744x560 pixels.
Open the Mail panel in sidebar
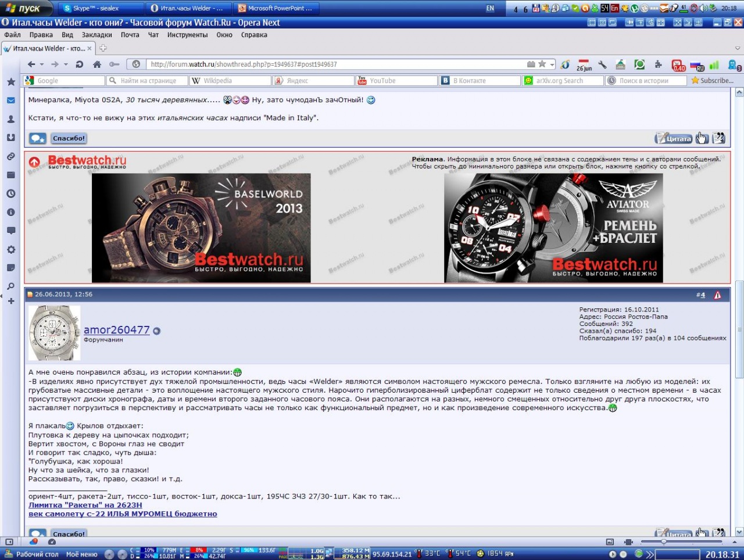pyautogui.click(x=11, y=100)
